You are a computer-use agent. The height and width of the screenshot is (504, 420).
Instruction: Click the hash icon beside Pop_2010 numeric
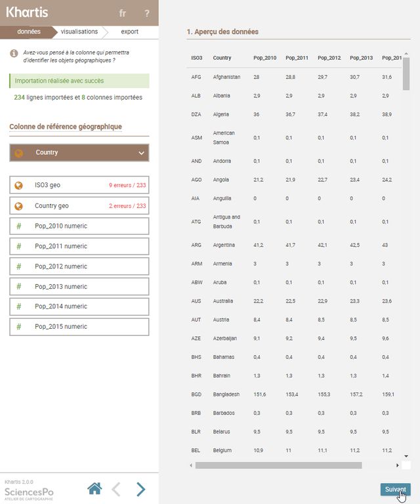[18, 226]
